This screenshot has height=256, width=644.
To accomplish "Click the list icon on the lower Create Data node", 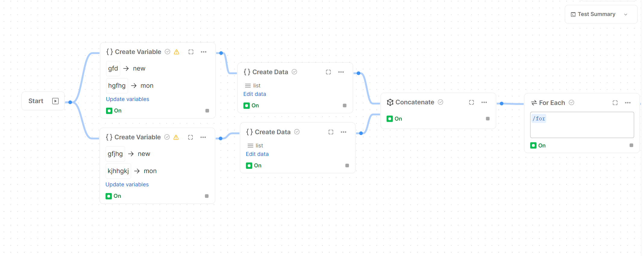I will 249,145.
